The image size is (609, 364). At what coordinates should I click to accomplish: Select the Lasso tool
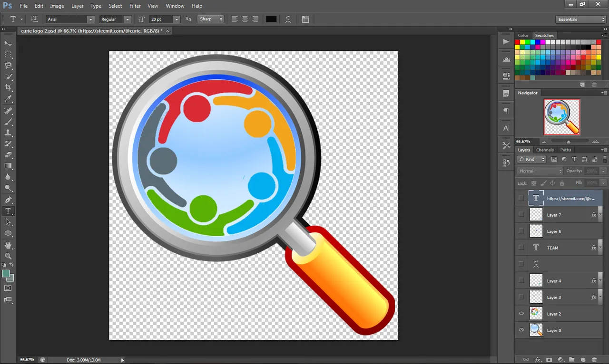(8, 66)
